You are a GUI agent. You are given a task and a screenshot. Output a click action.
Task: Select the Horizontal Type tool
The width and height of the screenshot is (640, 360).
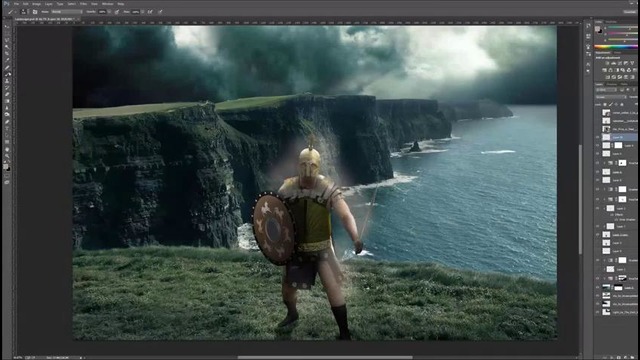point(7,129)
